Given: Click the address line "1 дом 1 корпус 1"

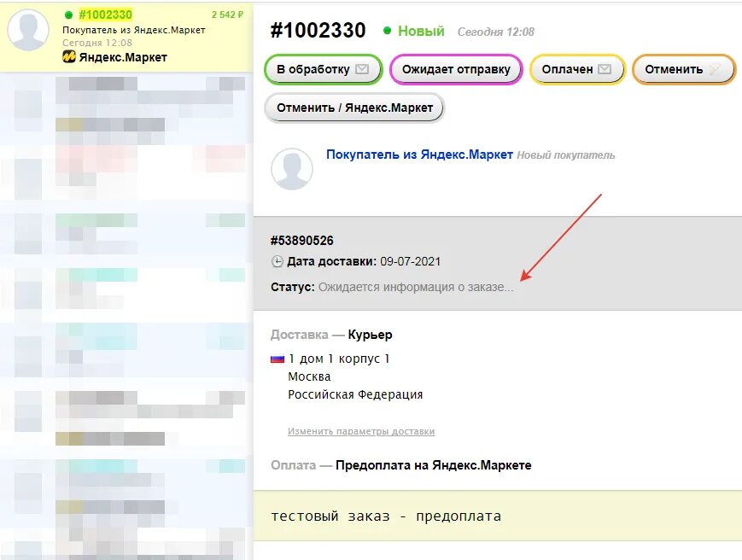Looking at the screenshot, I should click(x=339, y=359).
